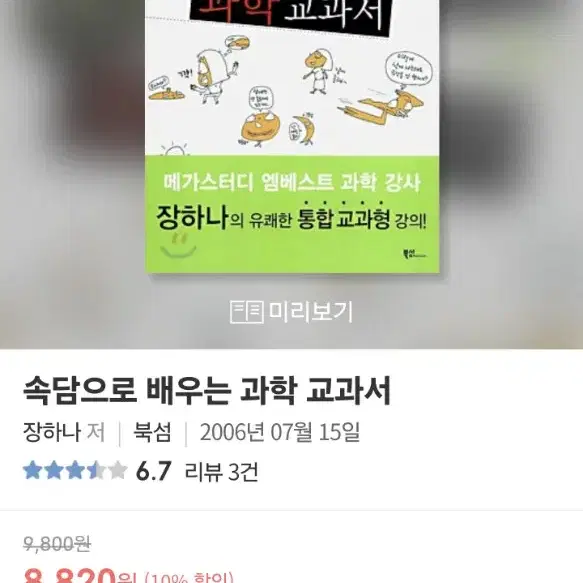Tap the publication date 2006년 07월 15일
Viewport: 583px width, 583px height.
(280, 432)
